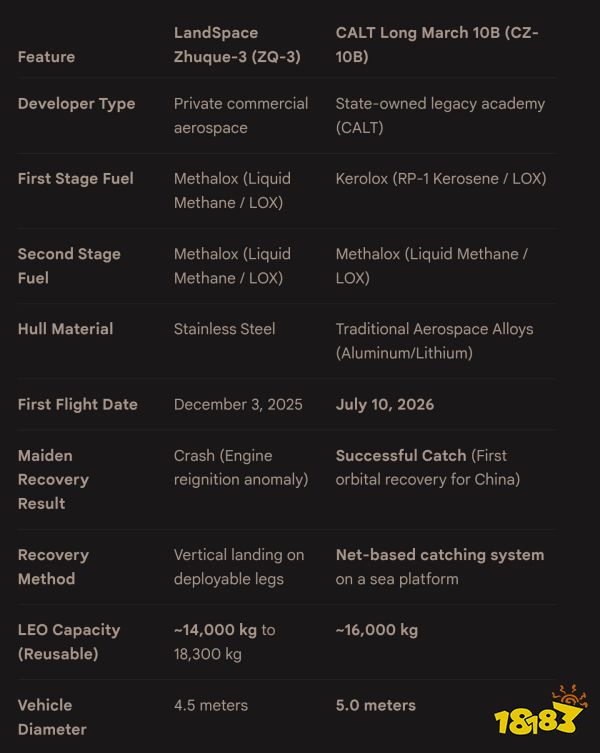The height and width of the screenshot is (753, 600).
Task: Click the 4.5 meters diameter value
Action: tap(211, 705)
